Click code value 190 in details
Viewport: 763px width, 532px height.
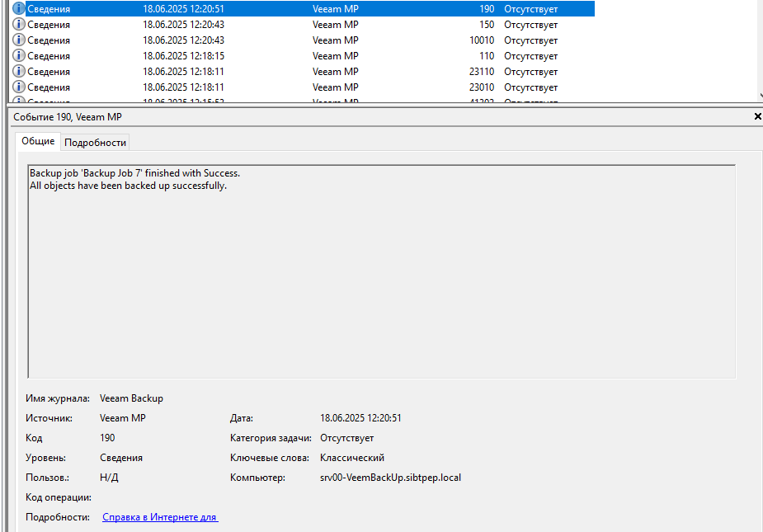click(107, 438)
